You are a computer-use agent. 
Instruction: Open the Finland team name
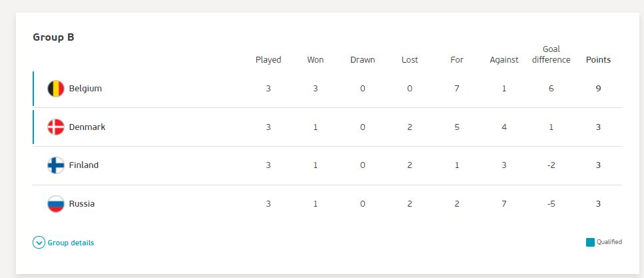tap(84, 165)
